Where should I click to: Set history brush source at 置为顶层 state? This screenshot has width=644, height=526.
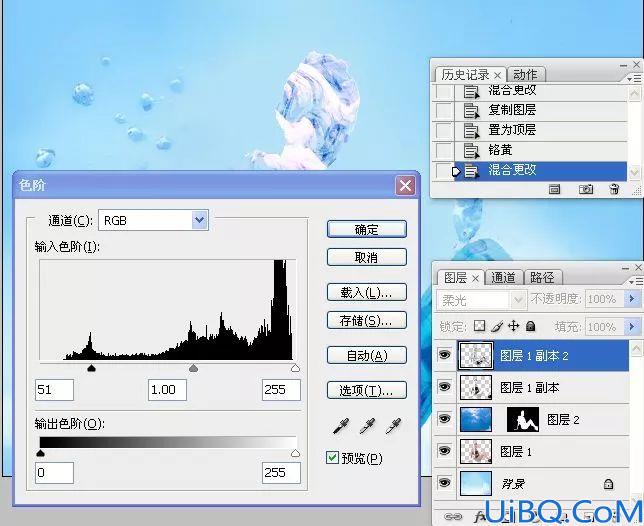pyautogui.click(x=444, y=130)
